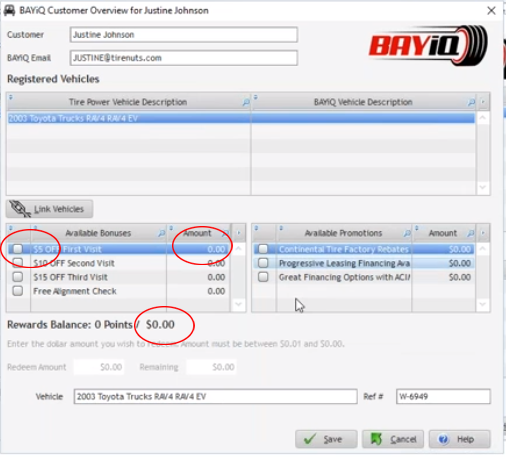Check Continental Tire Factory Rebates promotion

click(263, 249)
